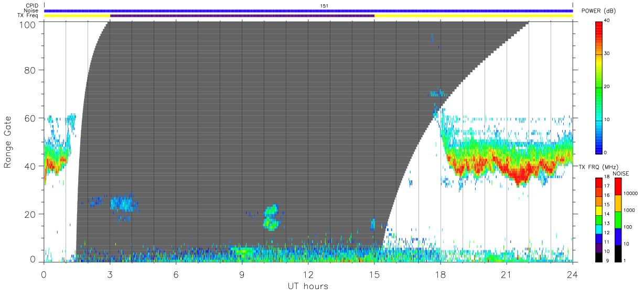The width and height of the screenshot is (644, 297).
Task: Click the 'Range Gate' y-axis title
Action: (8, 142)
